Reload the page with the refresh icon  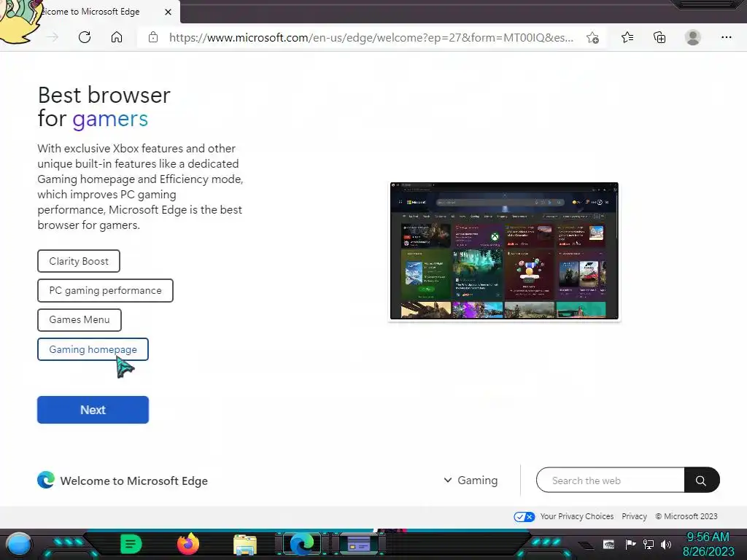(85, 37)
